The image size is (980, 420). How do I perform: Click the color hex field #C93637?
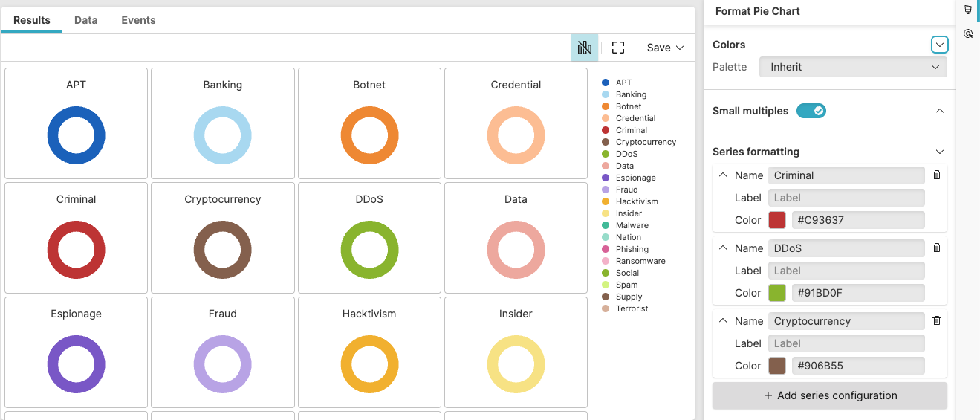[858, 220]
